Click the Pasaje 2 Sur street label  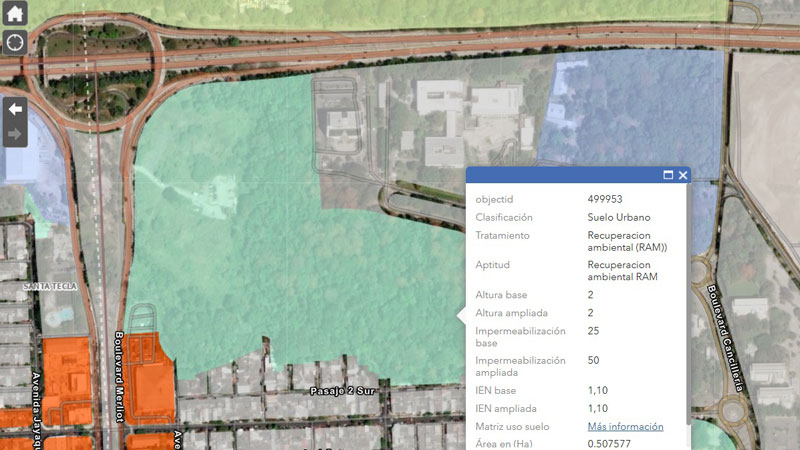pyautogui.click(x=342, y=390)
